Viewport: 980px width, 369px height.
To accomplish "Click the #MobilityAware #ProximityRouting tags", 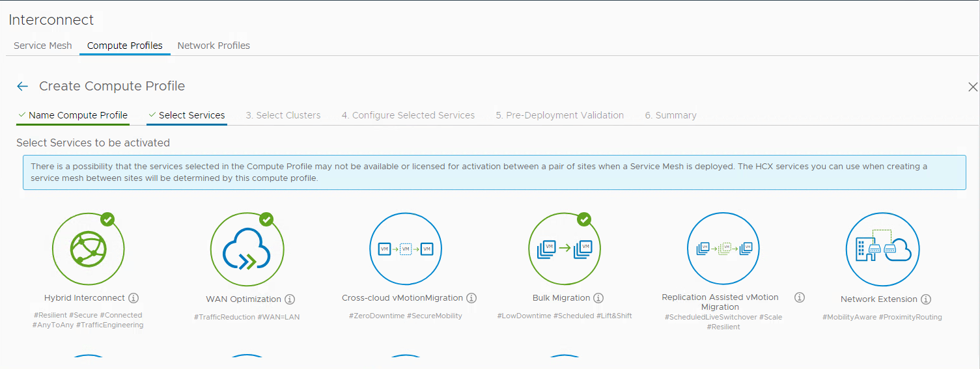I will 882,317.
